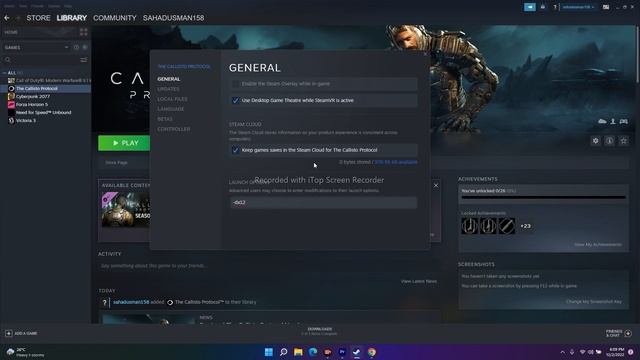Click the blue announcements icon in title bar
This screenshot has height=360, width=640.
point(530,7)
